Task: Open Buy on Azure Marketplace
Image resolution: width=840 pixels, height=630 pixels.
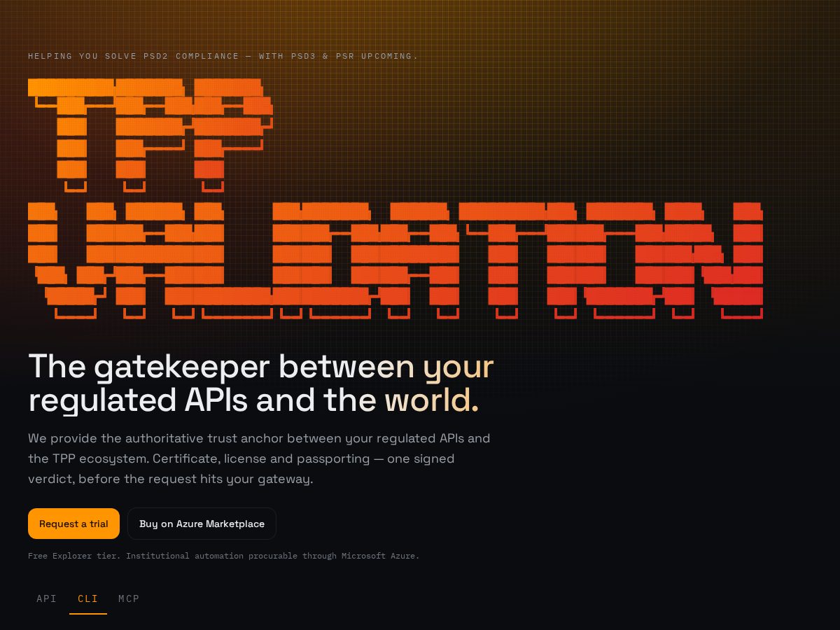Action: point(202,524)
